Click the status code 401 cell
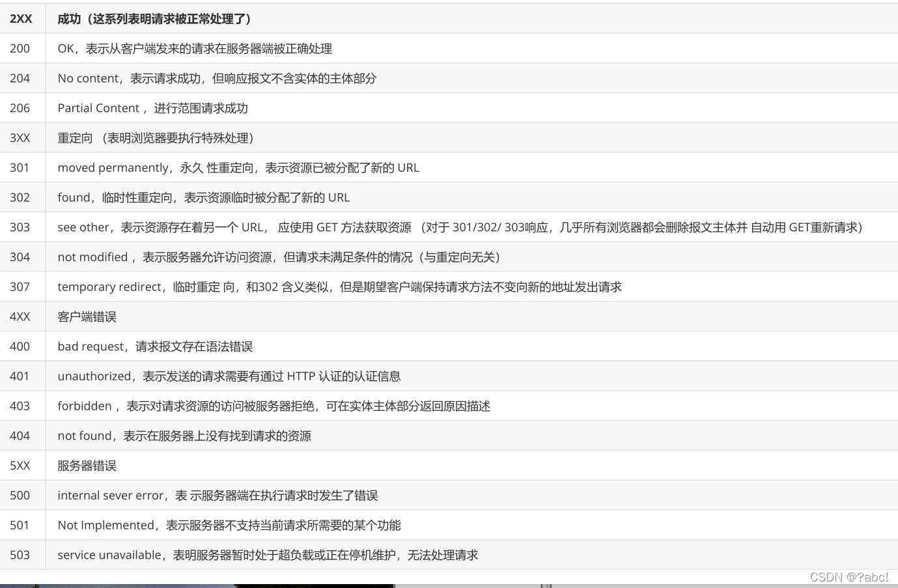Image resolution: width=898 pixels, height=588 pixels. tap(22, 376)
